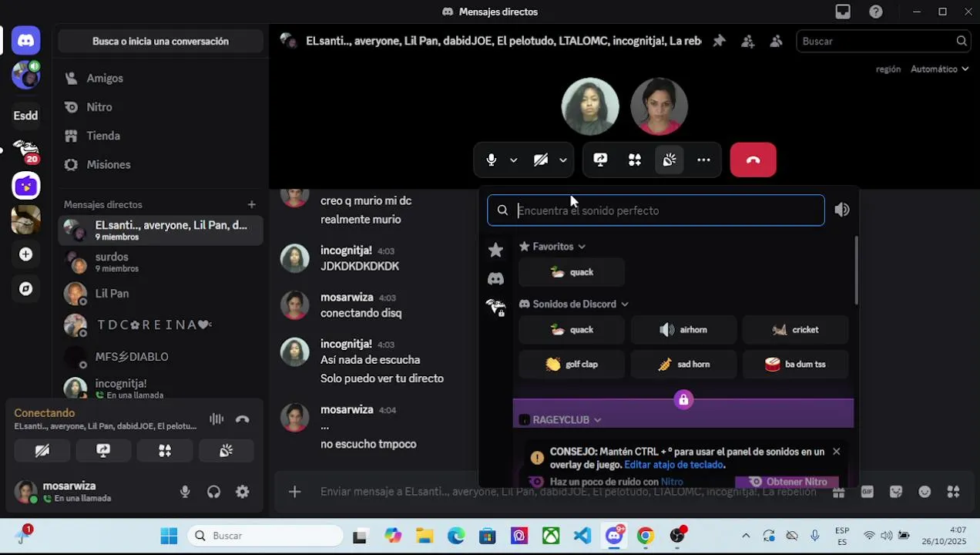Open Nitro menu item in sidebar
This screenshot has width=980, height=555.
click(160, 107)
